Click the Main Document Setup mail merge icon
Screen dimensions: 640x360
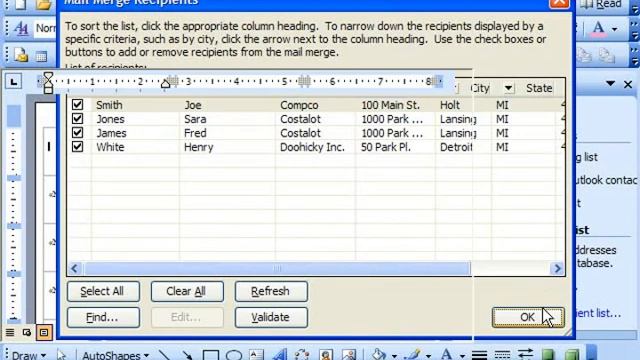coord(21,55)
